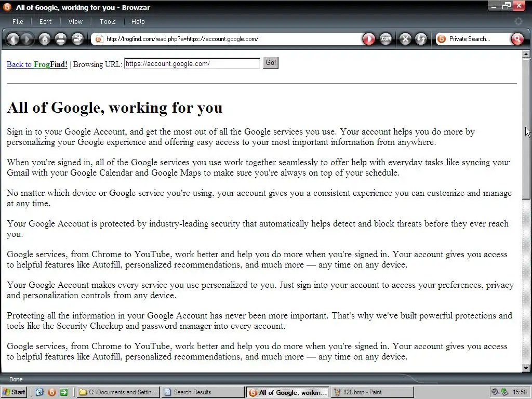Restore down the Browzar window
Viewport: 532px width, 399px height.
506,6
